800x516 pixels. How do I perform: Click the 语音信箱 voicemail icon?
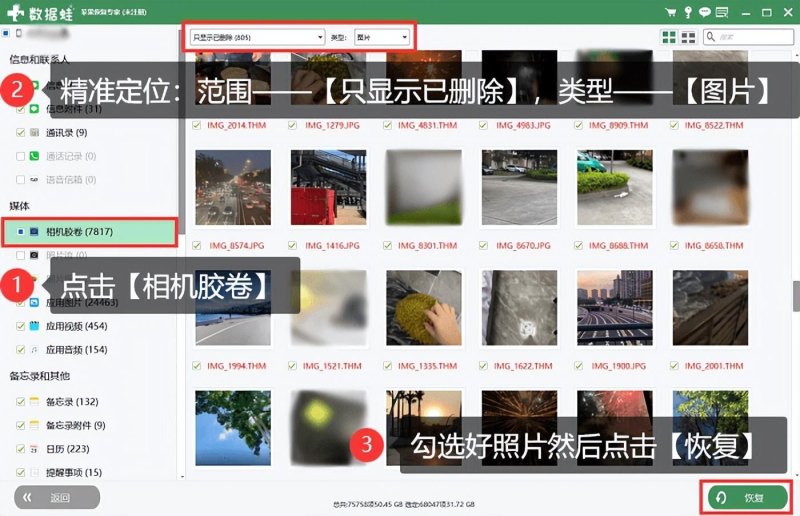[34, 180]
